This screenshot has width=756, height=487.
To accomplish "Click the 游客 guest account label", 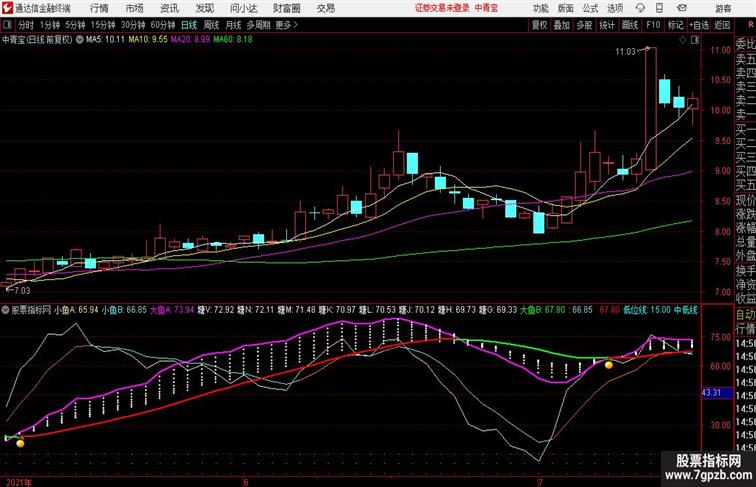I will tap(723, 8).
